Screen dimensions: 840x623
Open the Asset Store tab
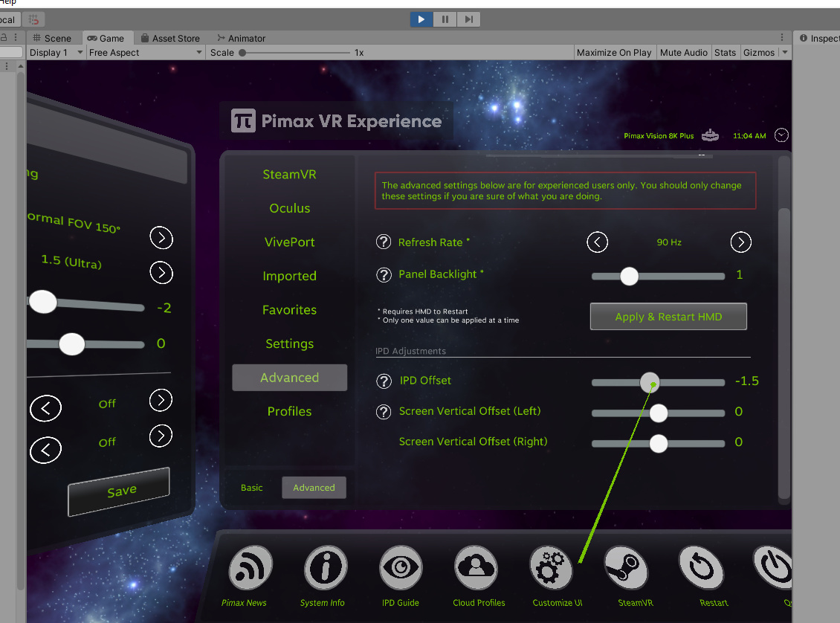[170, 38]
